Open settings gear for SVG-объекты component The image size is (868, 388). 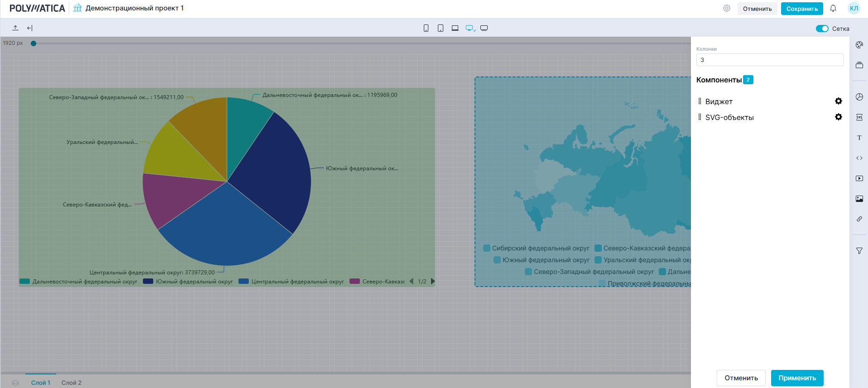(838, 117)
